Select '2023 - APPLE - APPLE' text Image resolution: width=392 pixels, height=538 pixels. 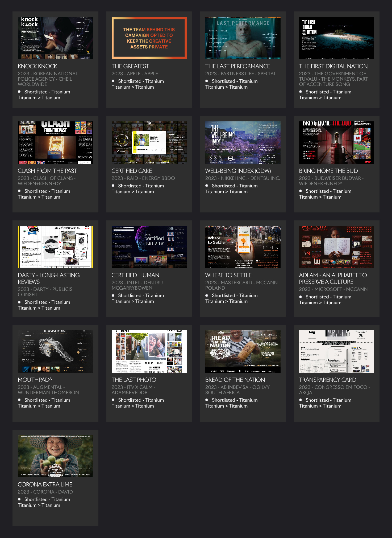point(135,74)
